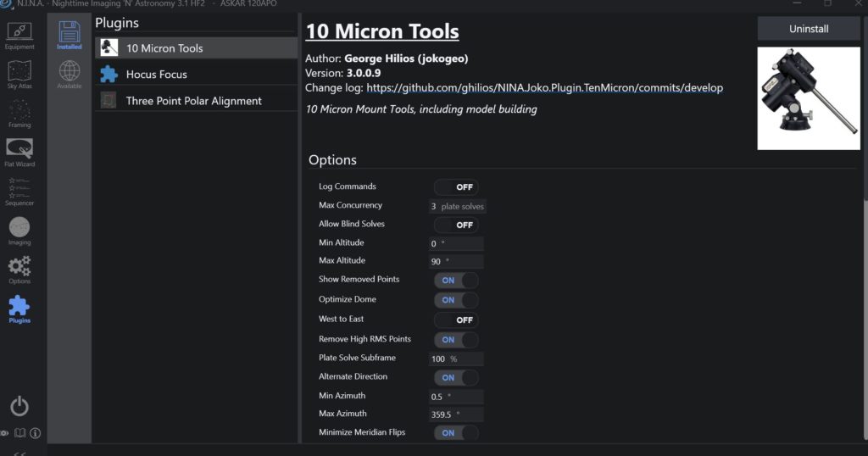Open the Equipment section in sidebar
The width and height of the screenshot is (868, 456).
point(19,36)
